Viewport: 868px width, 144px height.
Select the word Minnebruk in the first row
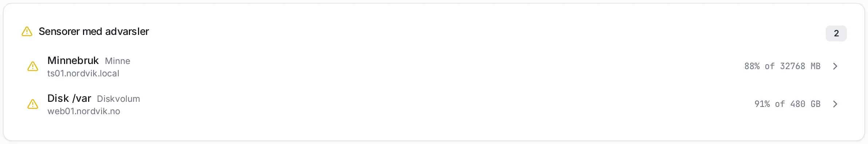73,60
